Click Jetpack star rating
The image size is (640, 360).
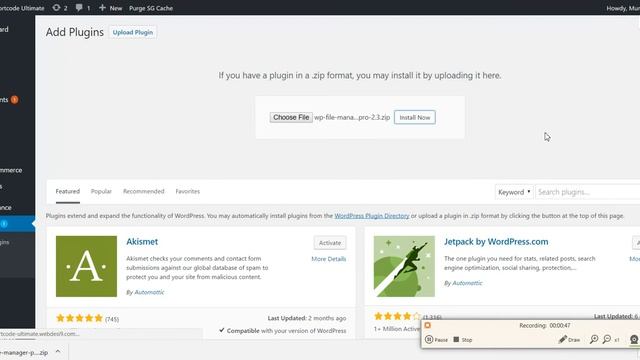click(397, 316)
